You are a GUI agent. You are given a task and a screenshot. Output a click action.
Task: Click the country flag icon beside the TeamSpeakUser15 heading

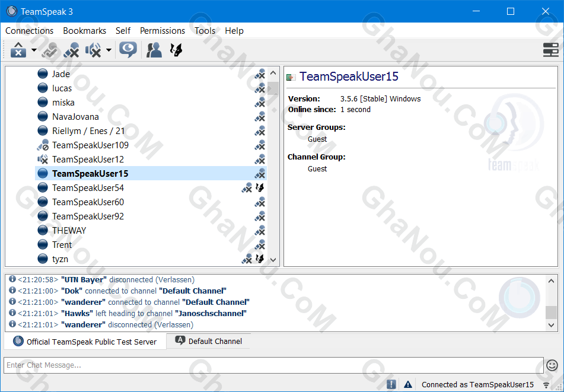click(x=291, y=77)
